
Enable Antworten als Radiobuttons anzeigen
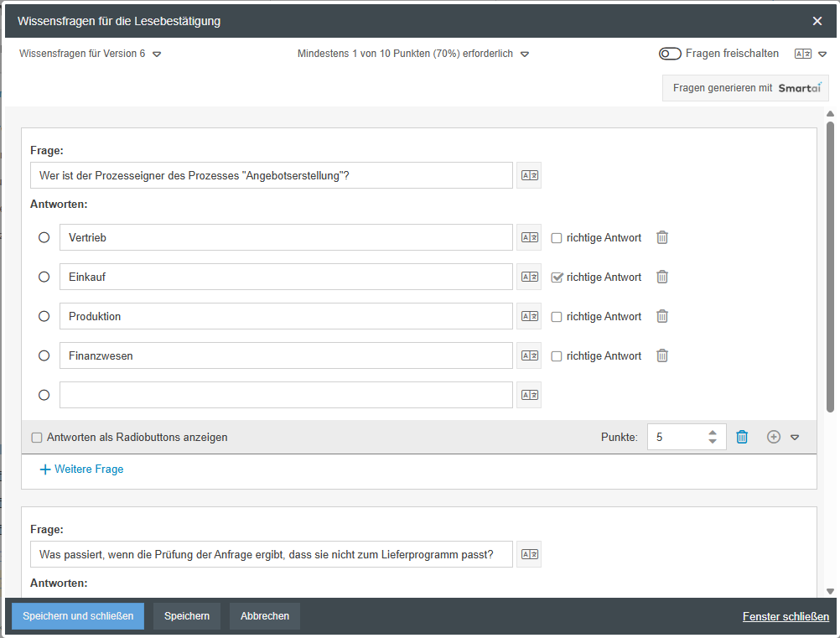click(37, 438)
